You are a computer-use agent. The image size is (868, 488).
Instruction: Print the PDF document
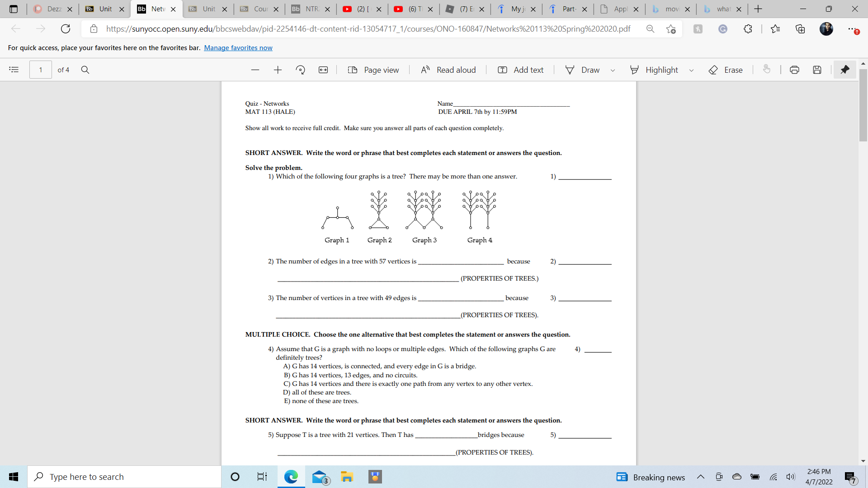click(x=794, y=70)
